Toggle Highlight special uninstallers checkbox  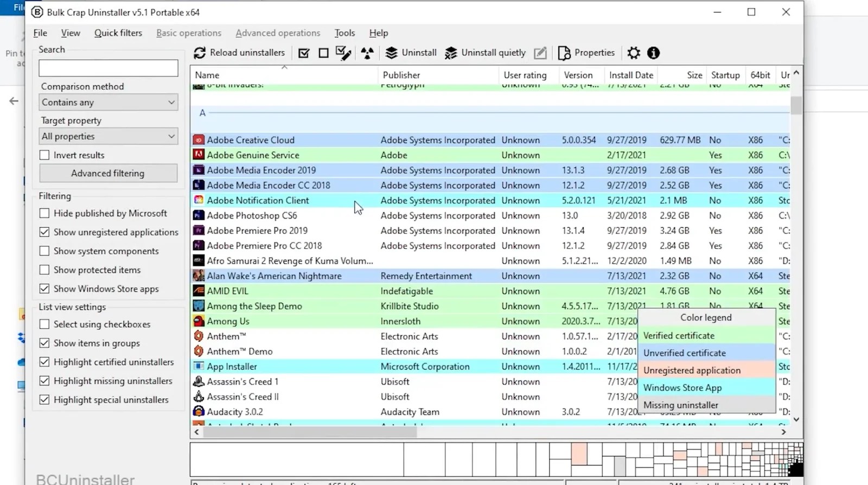coord(44,400)
